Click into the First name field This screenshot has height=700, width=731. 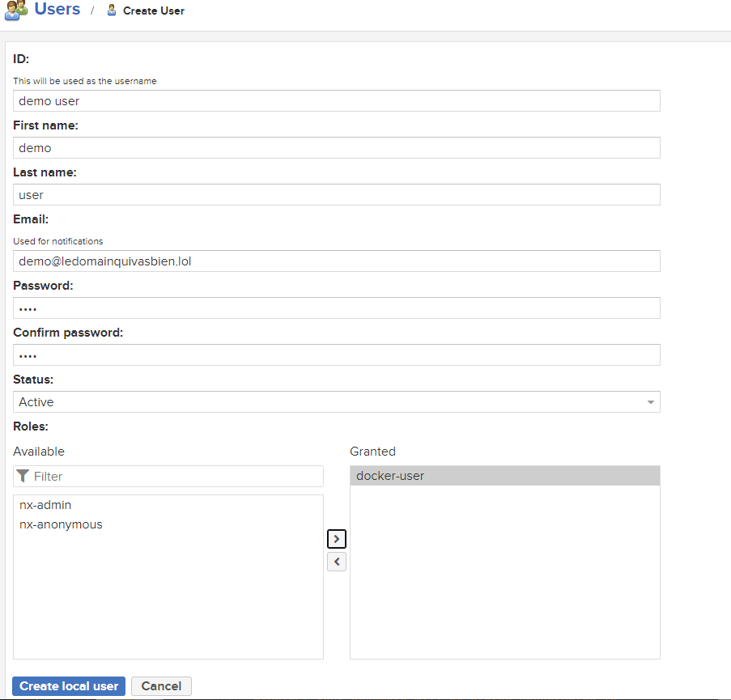click(336, 148)
